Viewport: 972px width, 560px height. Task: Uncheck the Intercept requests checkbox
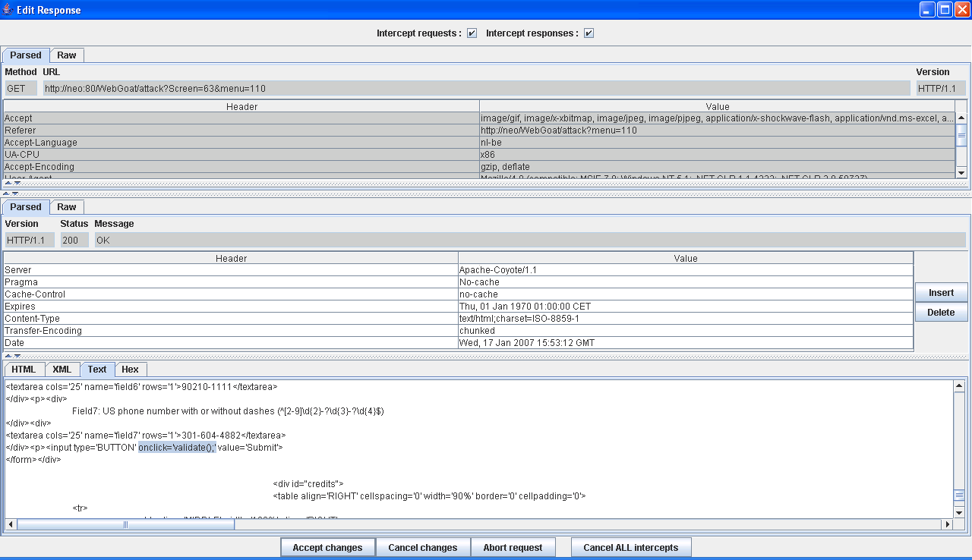472,33
